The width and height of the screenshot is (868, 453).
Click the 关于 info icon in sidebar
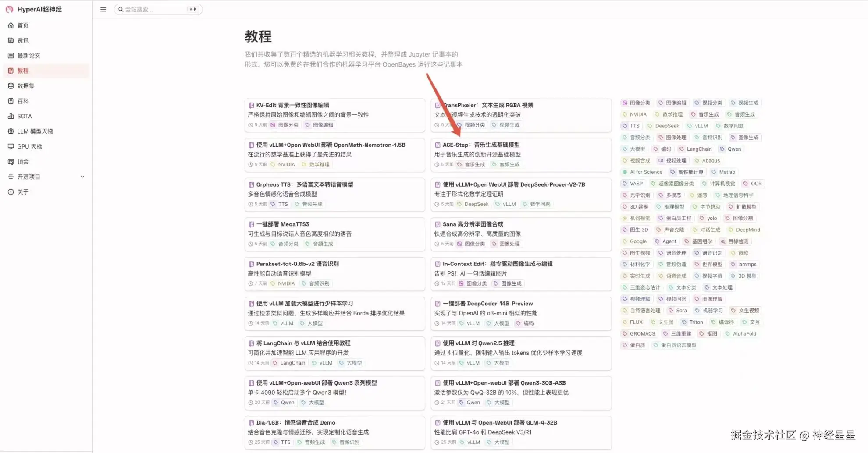11,192
